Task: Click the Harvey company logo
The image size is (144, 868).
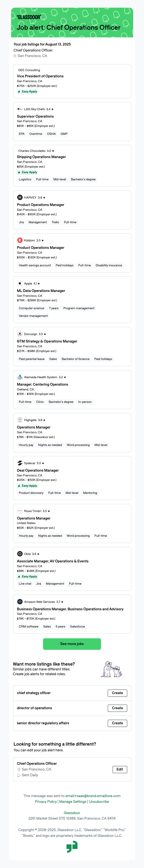Action: click(x=20, y=197)
